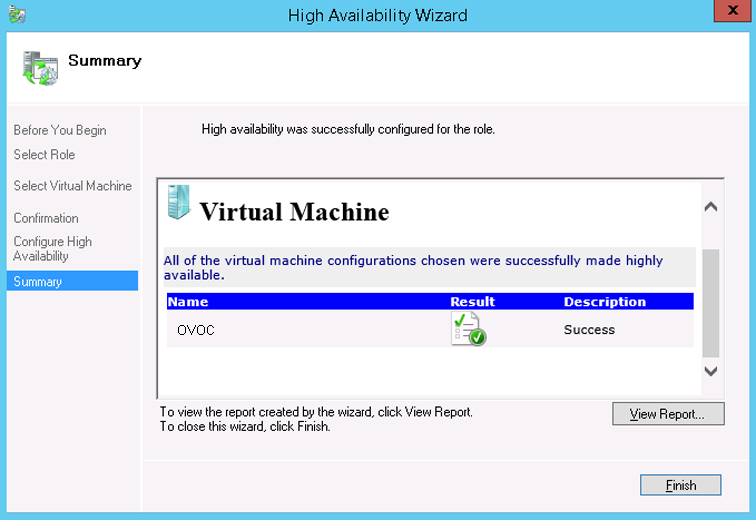Viewport: 756px width, 520px height.
Task: Jump to the Confirmation step
Action: click(46, 218)
